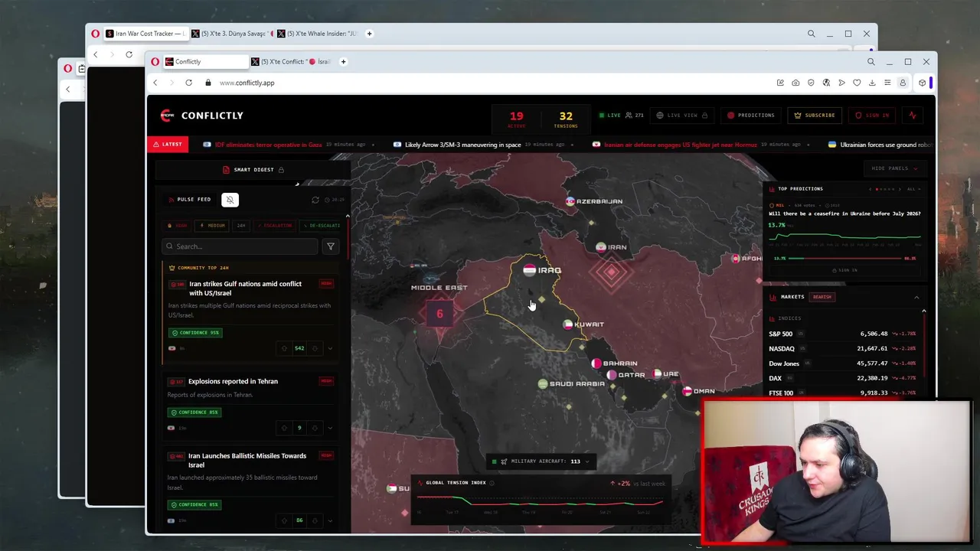
Task: Click the LATEST ticker alert label
Action: (167, 145)
